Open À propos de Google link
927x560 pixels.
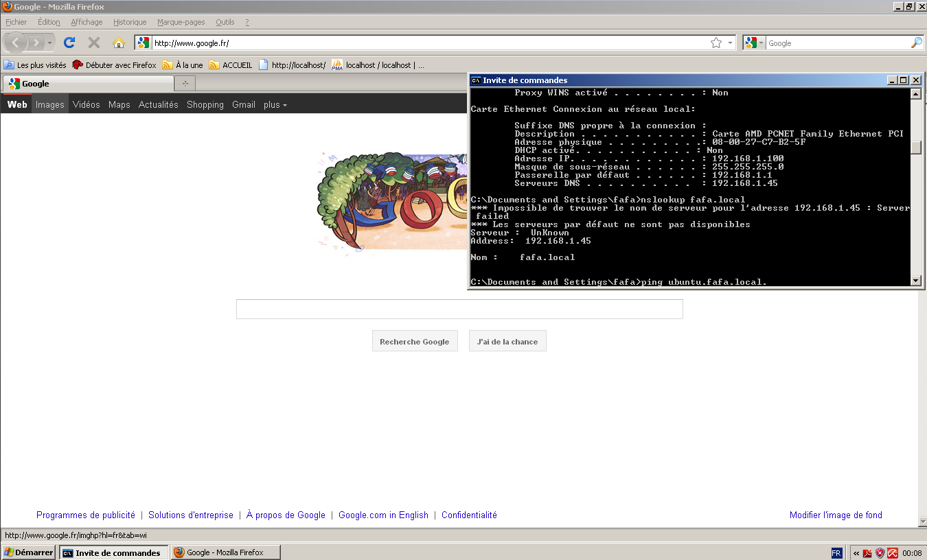pos(286,515)
